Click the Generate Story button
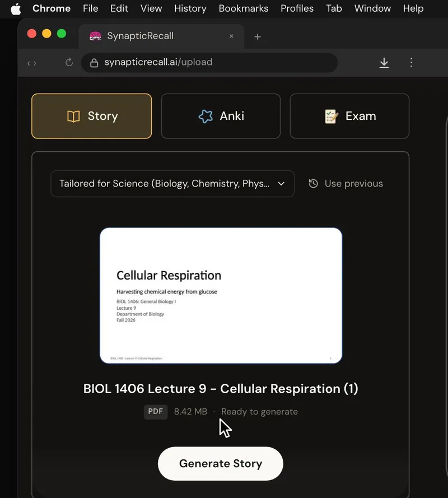448x498 pixels. [220, 463]
